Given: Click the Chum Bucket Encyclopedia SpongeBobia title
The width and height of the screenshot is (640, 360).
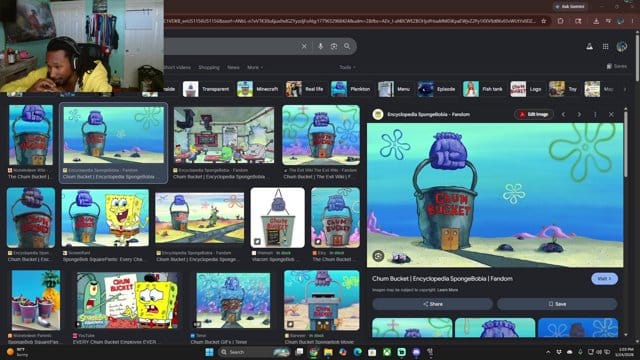Looking at the screenshot, I should point(442,279).
